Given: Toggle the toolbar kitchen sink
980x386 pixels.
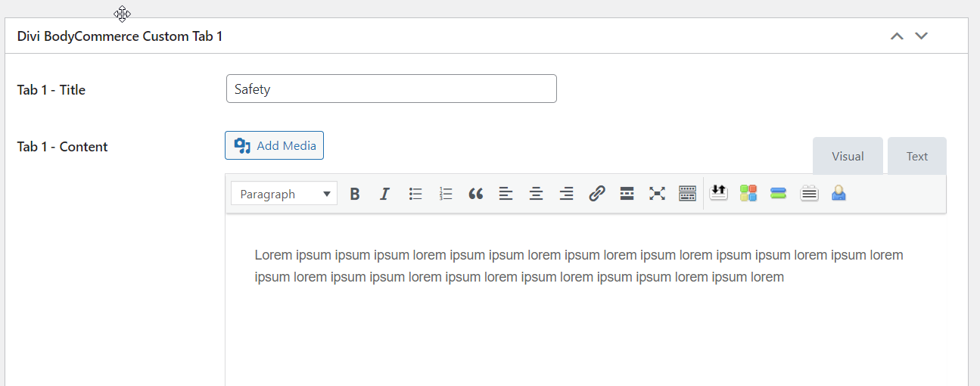Looking at the screenshot, I should pyautogui.click(x=687, y=194).
